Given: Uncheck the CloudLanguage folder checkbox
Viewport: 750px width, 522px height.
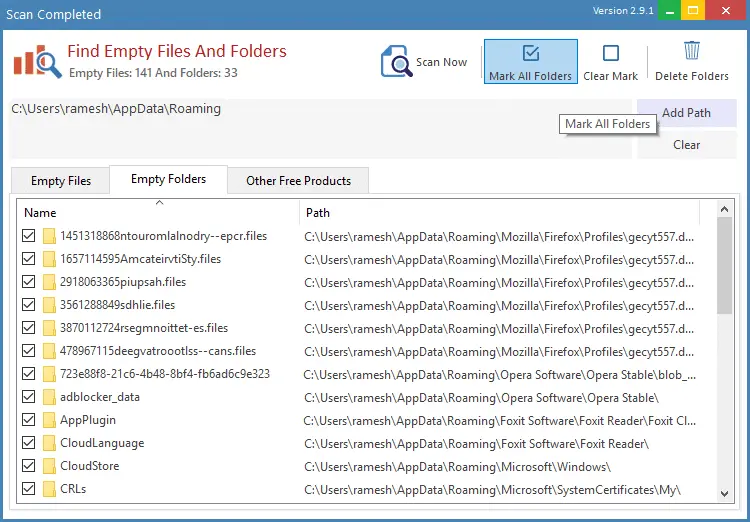Looking at the screenshot, I should click(28, 443).
